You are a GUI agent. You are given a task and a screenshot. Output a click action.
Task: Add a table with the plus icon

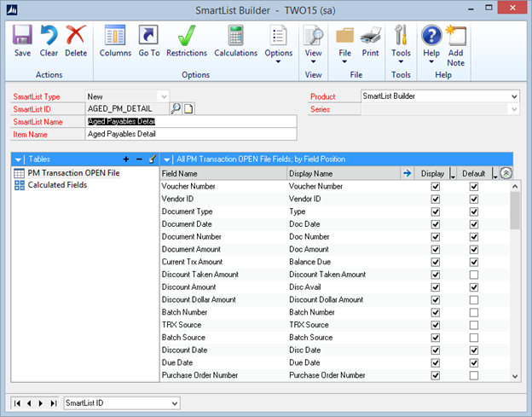pyautogui.click(x=126, y=159)
